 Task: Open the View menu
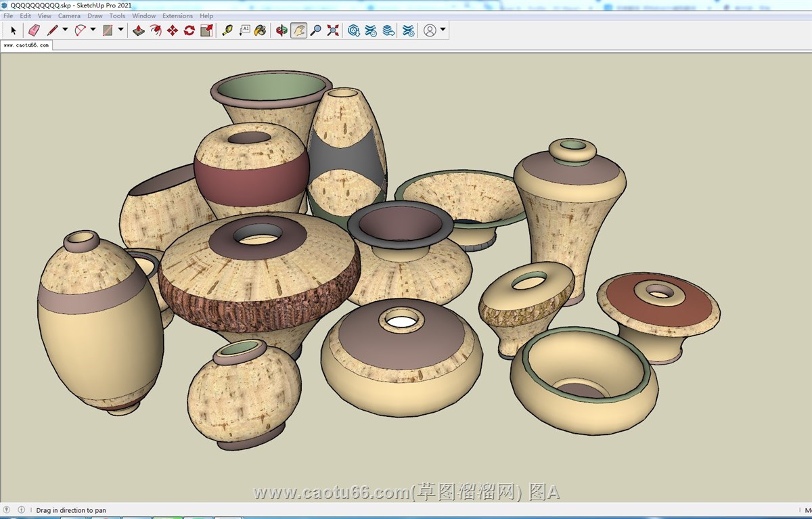coord(44,16)
